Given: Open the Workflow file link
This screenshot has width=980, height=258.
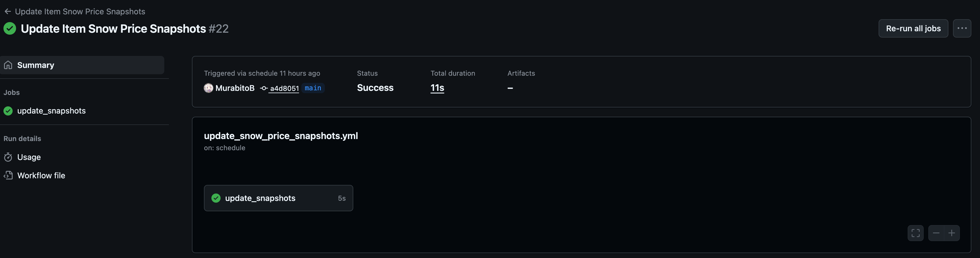Looking at the screenshot, I should tap(41, 175).
